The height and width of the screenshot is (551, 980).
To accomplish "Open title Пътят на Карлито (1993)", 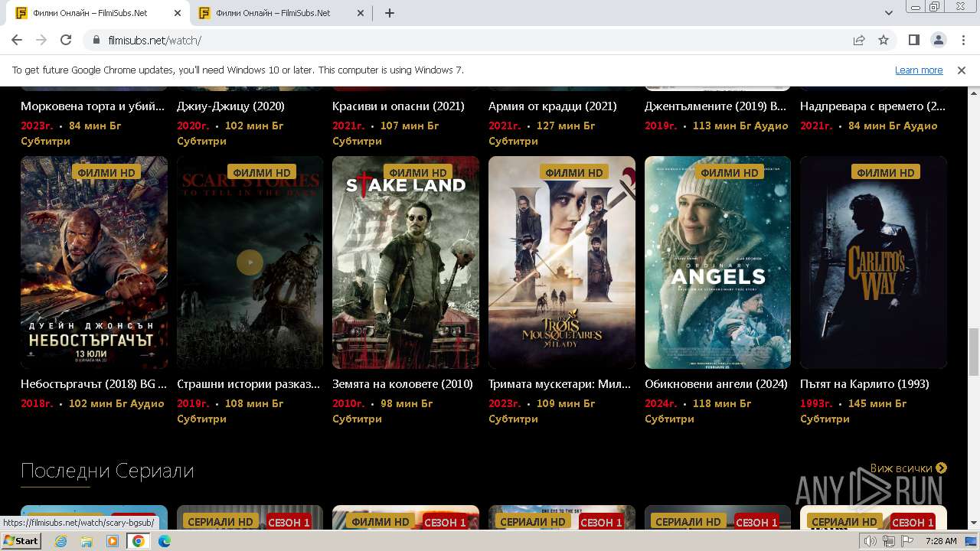I will (x=864, y=384).
